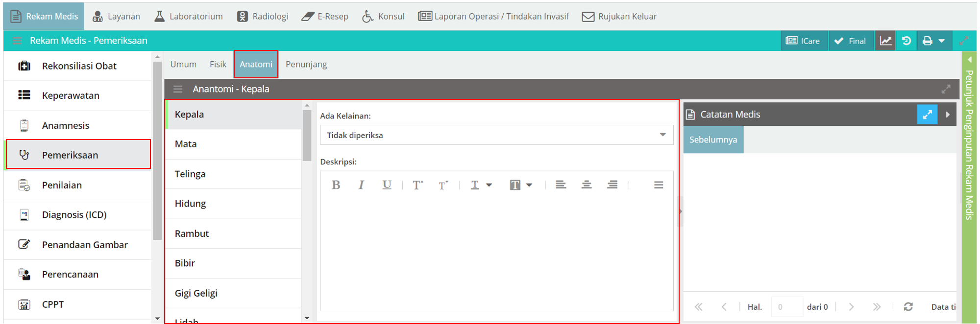Click the page number input field
This screenshot has width=980, height=324.
(787, 307)
